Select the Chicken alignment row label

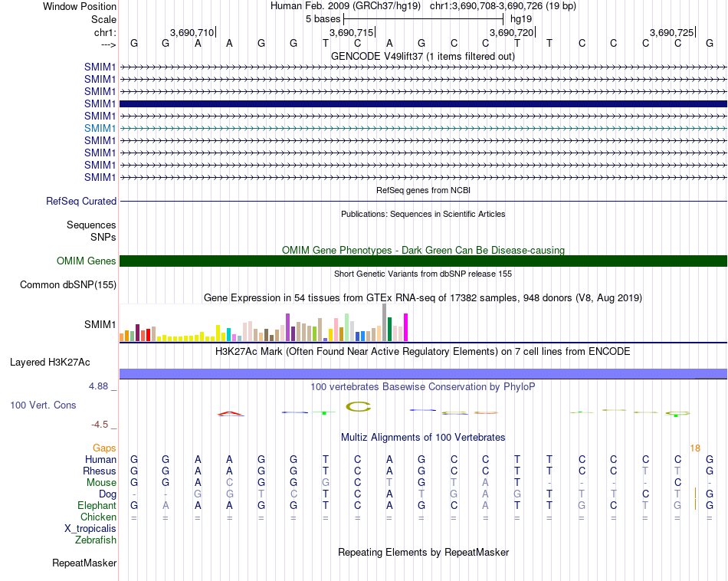pos(98,517)
